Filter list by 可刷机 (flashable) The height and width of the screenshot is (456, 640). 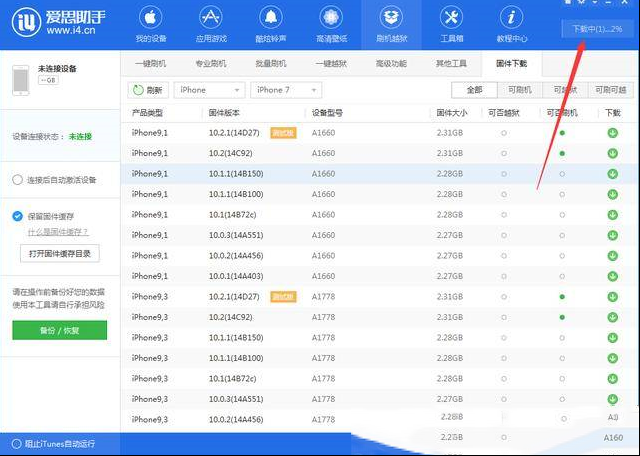520,90
